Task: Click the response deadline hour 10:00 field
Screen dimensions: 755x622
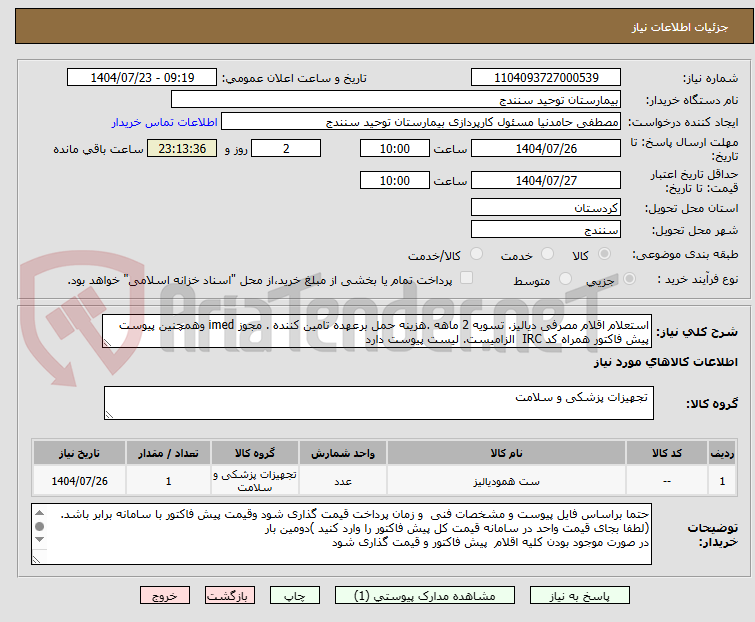Action: coord(395,148)
